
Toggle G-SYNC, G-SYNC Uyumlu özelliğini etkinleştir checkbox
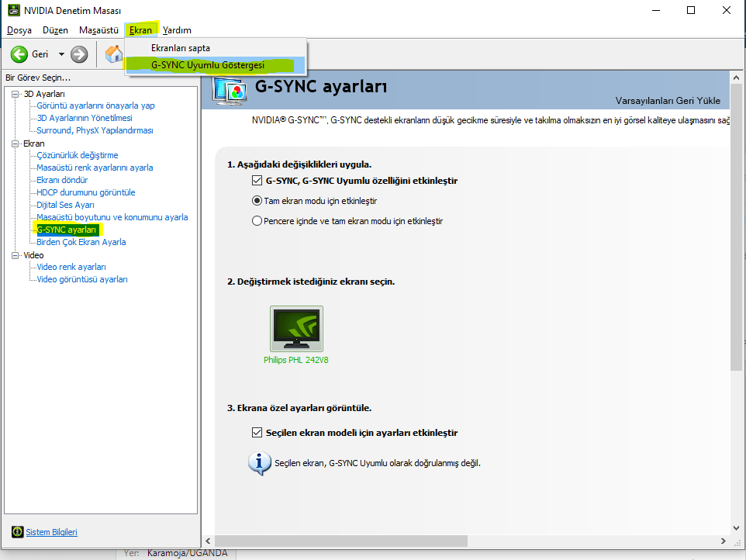[257, 180]
